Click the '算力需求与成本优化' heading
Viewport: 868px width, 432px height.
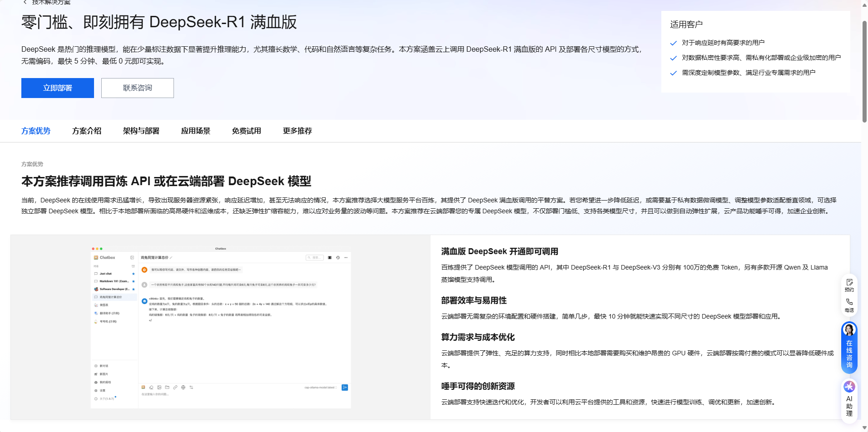point(478,337)
